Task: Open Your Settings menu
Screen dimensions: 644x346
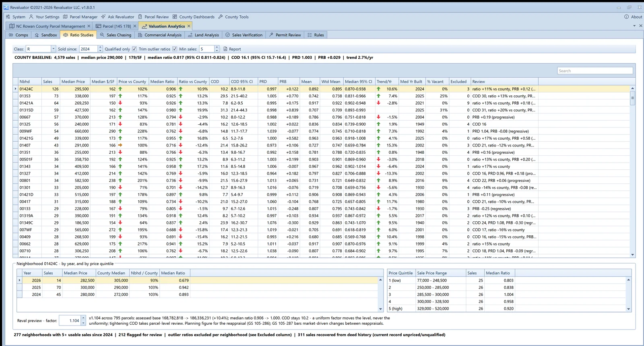Action: (44, 17)
